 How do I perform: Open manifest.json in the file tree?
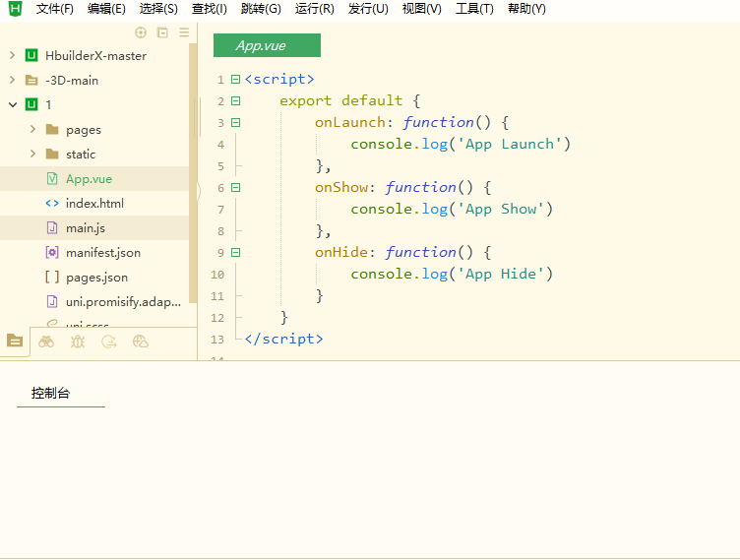pos(102,252)
